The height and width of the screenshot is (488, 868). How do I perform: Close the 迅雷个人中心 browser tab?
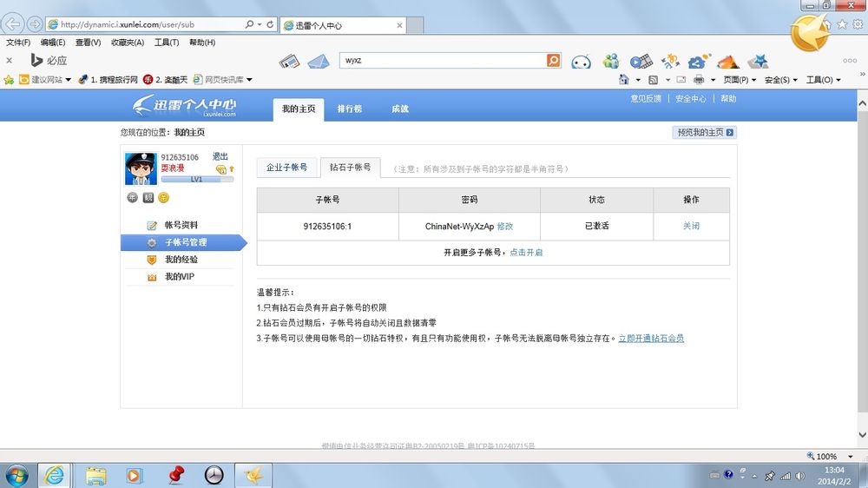pyautogui.click(x=399, y=25)
